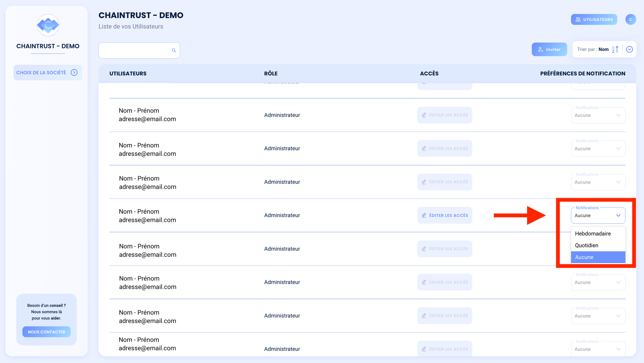Select Hebdomadaire in notification dropdown
The width and height of the screenshot is (644, 363).
point(598,234)
